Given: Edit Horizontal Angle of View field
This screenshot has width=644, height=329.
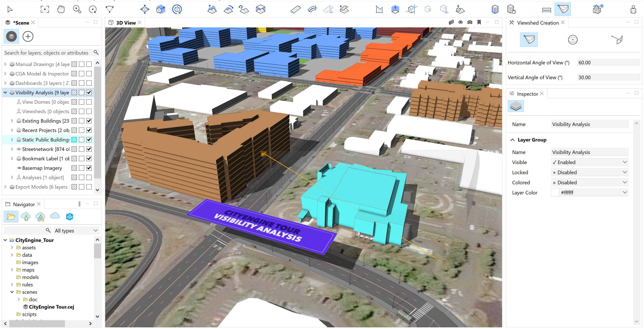Looking at the screenshot, I should (x=608, y=62).
